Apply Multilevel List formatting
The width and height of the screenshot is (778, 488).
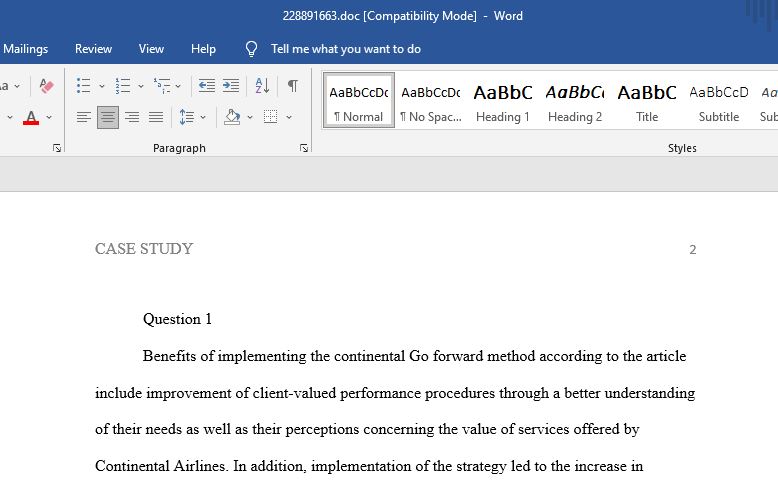[x=162, y=86]
